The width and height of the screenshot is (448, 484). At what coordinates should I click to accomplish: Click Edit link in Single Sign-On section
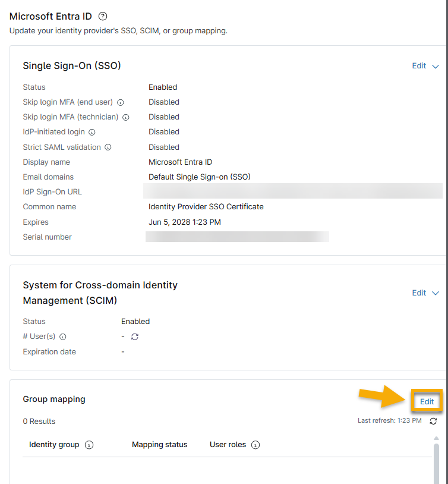tap(419, 66)
